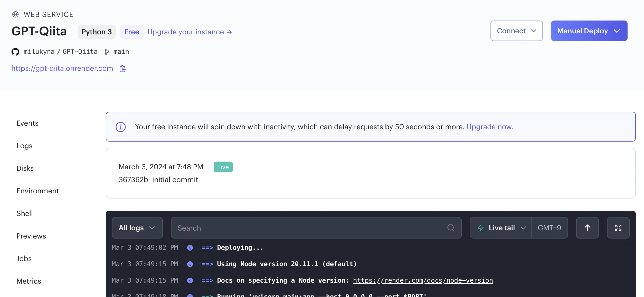Open the Manual Deploy dropdown
Screen dimensions: 644x297
click(589, 31)
